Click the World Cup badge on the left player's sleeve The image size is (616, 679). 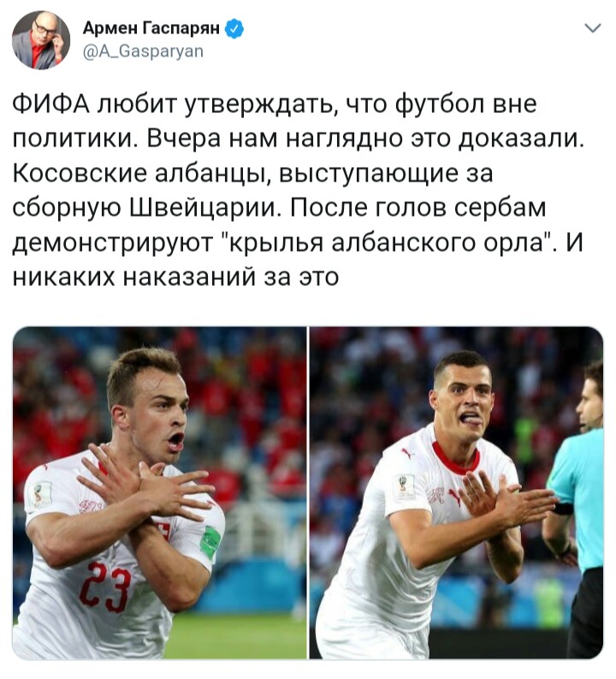(x=42, y=495)
